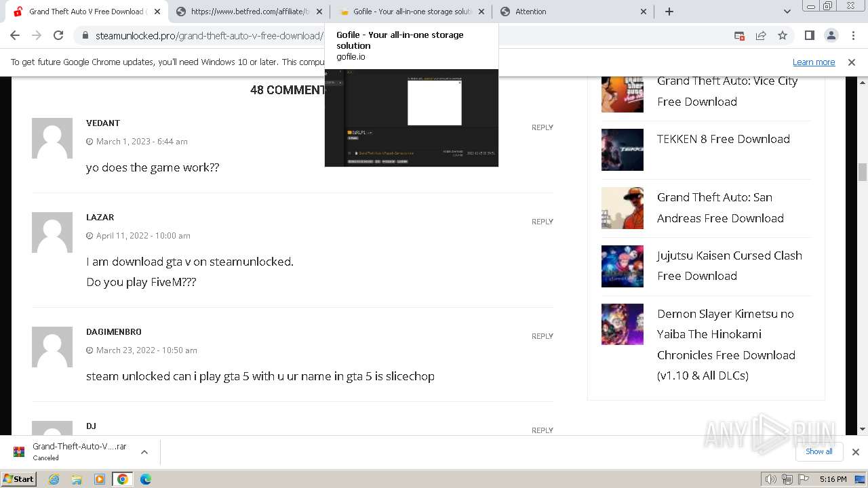Open the Action Center flag icon

[x=804, y=479]
